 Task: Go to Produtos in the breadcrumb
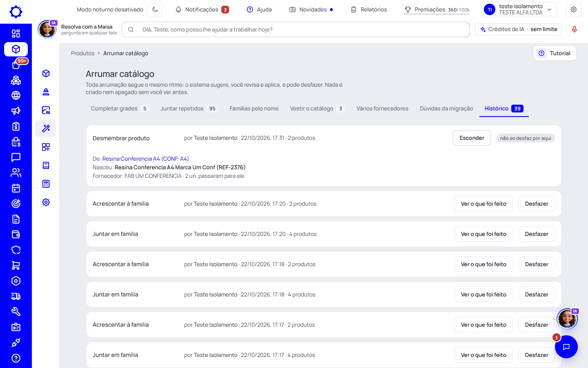tap(82, 53)
